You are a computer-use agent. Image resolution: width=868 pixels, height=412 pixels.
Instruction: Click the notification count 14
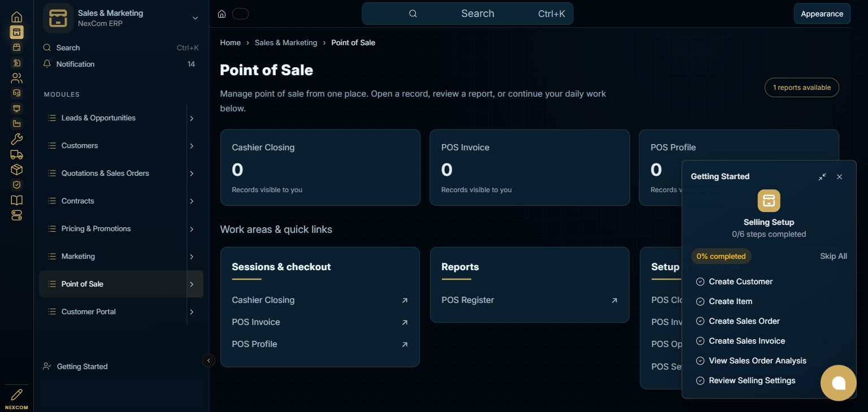191,64
